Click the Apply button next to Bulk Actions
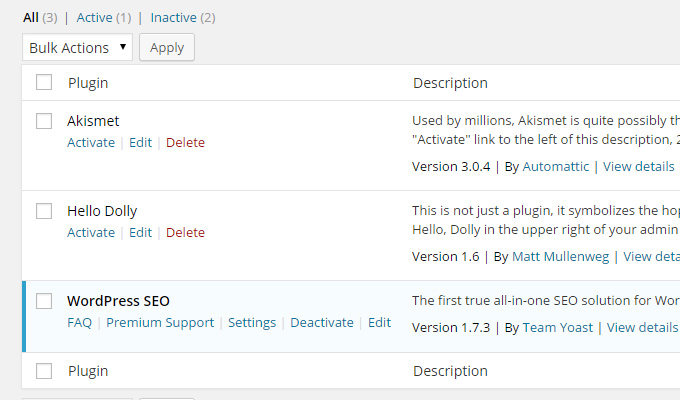 [167, 47]
